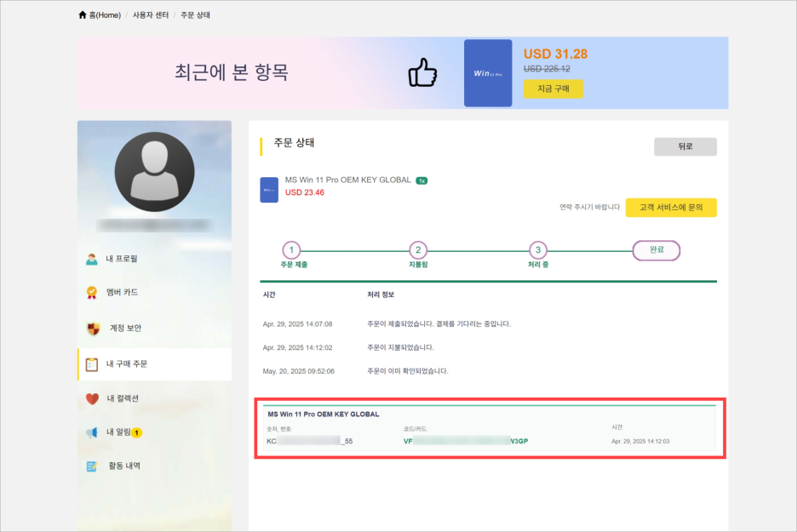Click the 뒤로 back button
Screen dimensions: 797x532
[x=685, y=146]
